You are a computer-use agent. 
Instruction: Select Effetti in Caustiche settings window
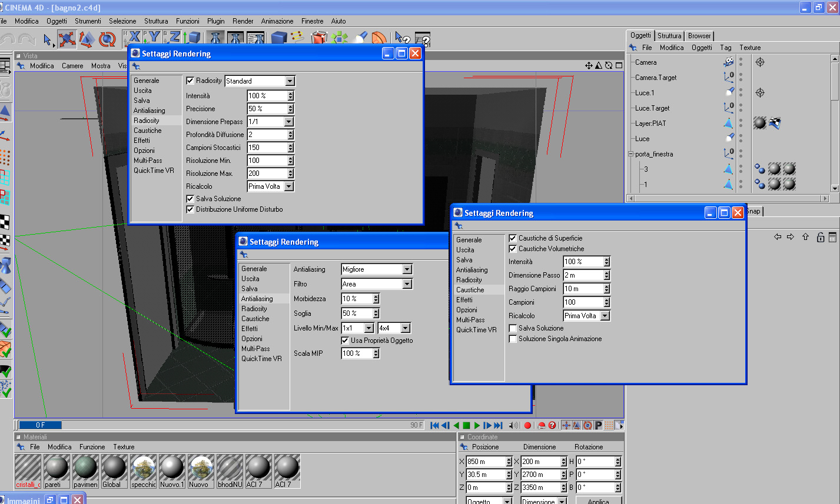click(464, 300)
